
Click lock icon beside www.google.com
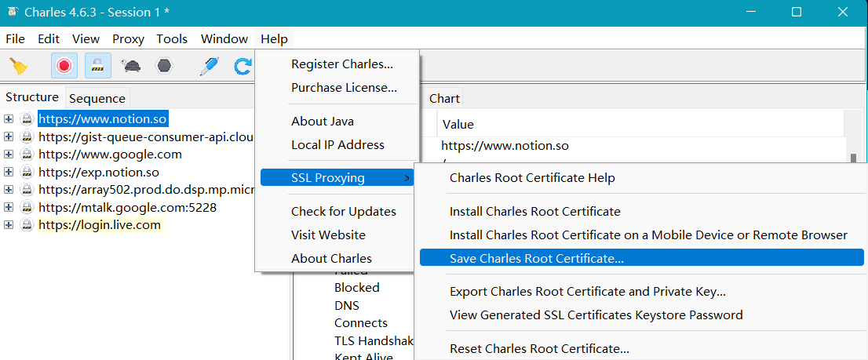pyautogui.click(x=27, y=155)
